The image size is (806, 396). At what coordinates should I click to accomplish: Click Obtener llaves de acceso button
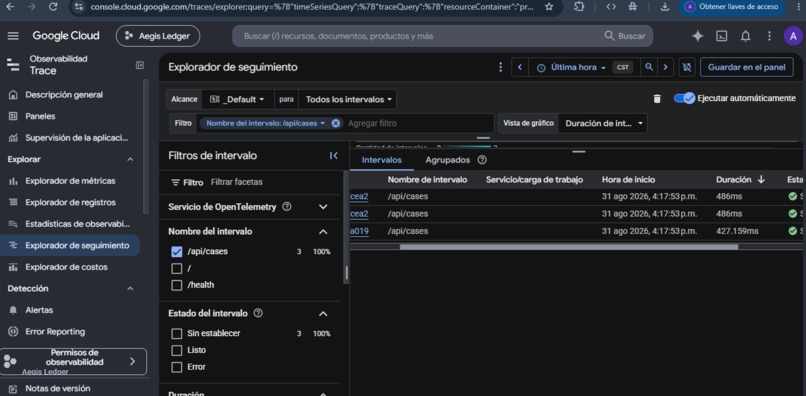pyautogui.click(x=732, y=7)
